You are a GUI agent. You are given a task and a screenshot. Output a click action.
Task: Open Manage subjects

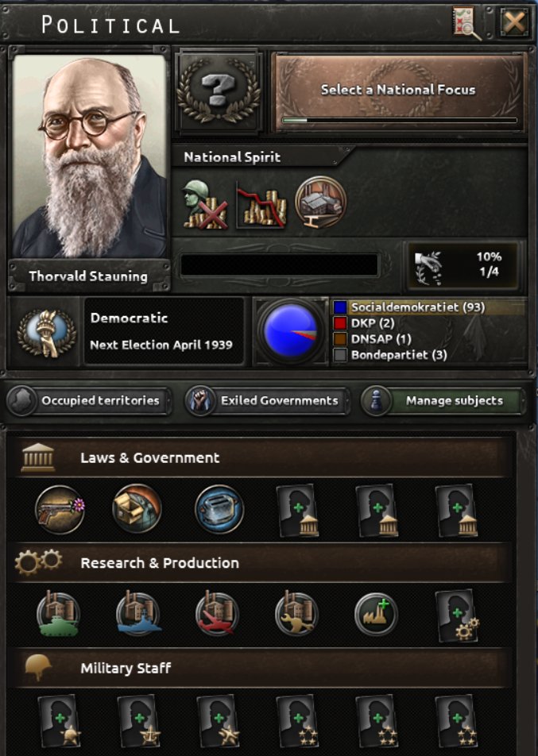click(443, 401)
